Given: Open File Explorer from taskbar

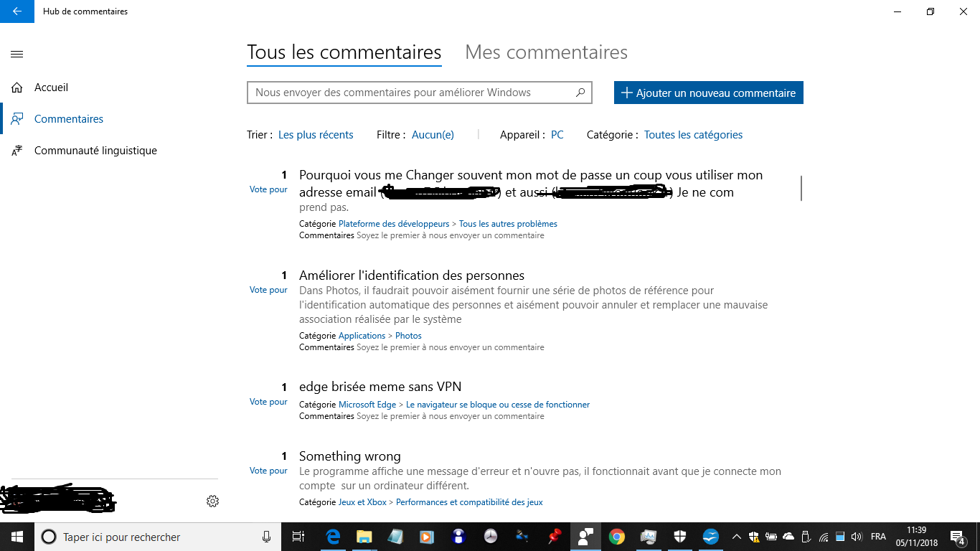Looking at the screenshot, I should [x=364, y=537].
